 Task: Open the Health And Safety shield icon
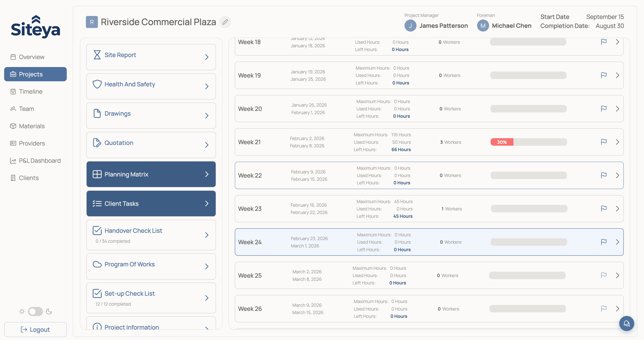(97, 84)
